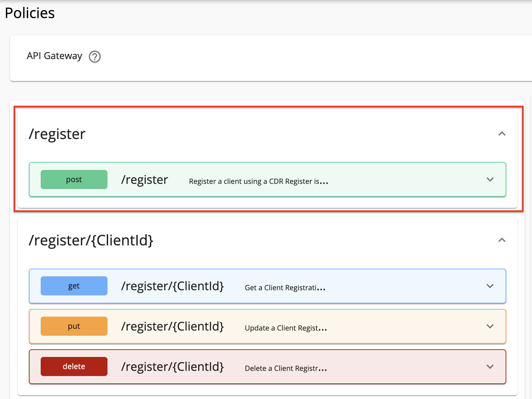Expand the post /register operation details
532x399 pixels.
(490, 179)
